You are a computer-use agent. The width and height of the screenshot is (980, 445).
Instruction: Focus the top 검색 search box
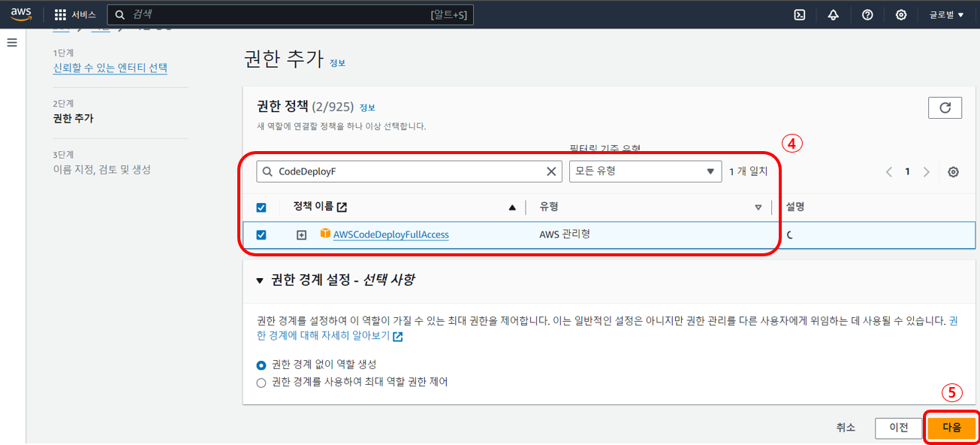coord(290,15)
